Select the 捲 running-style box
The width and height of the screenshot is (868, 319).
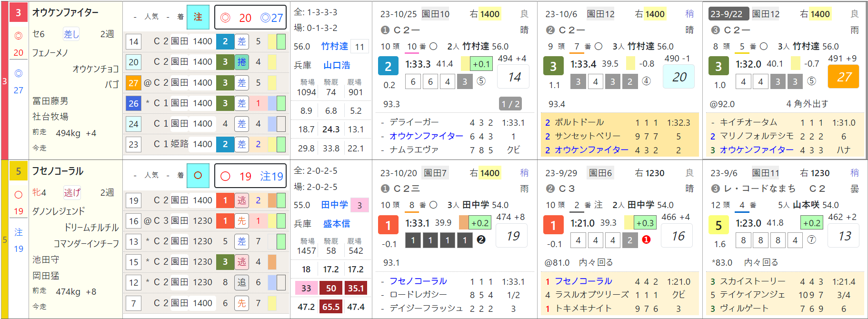point(242,62)
